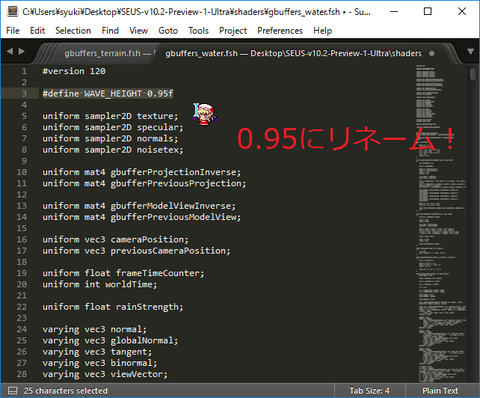Click 'gbufferPreviousModelView' line

coord(142,217)
